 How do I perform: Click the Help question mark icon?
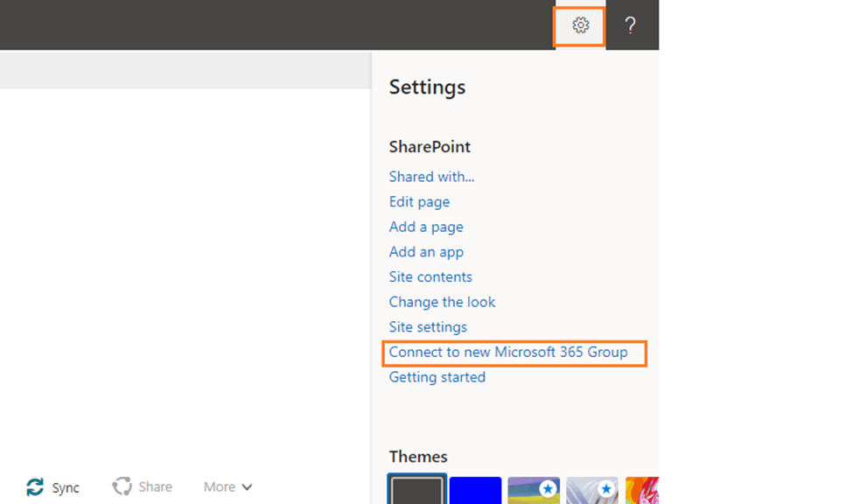(630, 25)
